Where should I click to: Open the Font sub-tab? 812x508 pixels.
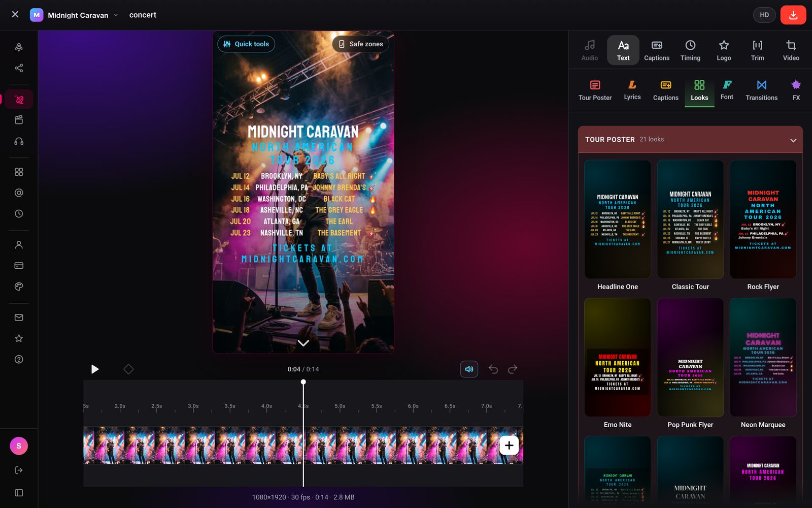727,90
